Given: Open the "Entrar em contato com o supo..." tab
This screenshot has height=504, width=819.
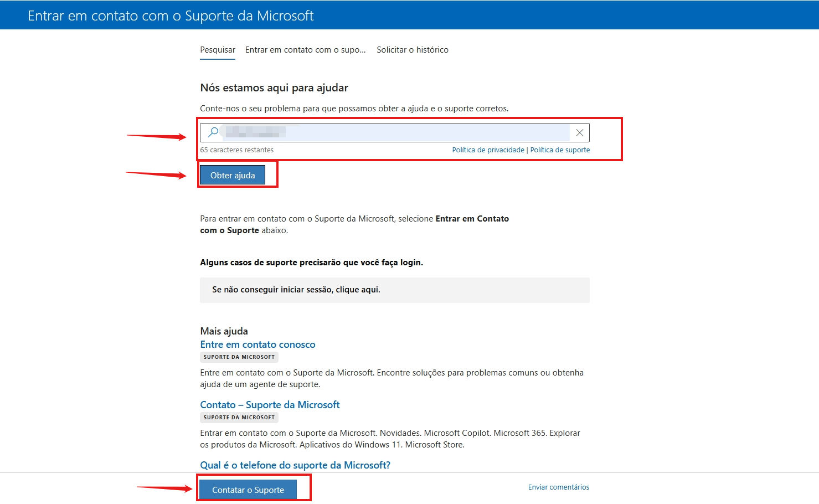Looking at the screenshot, I should [x=305, y=49].
